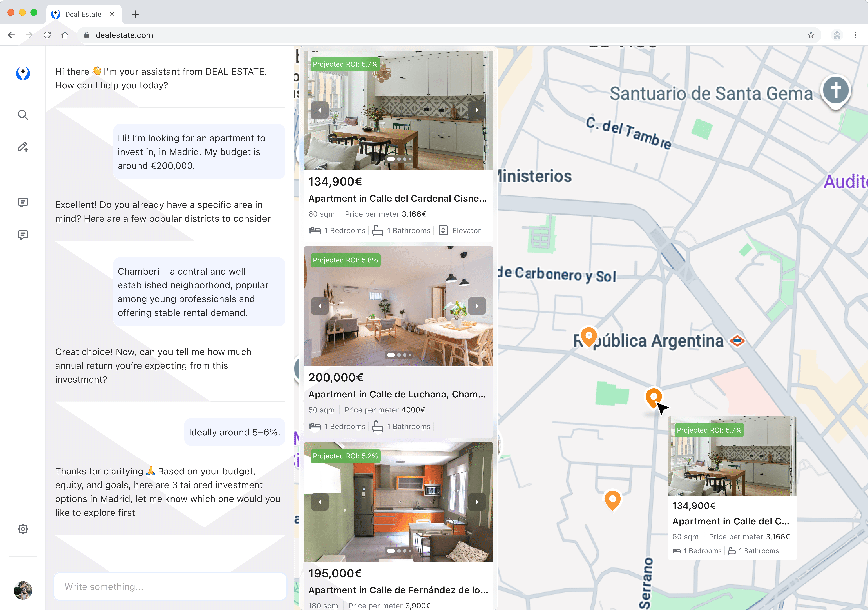Open settings gear in sidebar
The image size is (868, 610).
[x=23, y=529]
